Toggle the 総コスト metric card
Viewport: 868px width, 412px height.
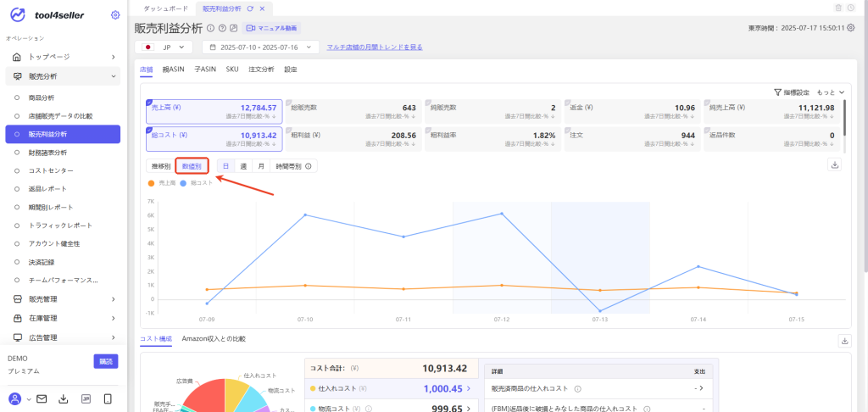point(214,139)
